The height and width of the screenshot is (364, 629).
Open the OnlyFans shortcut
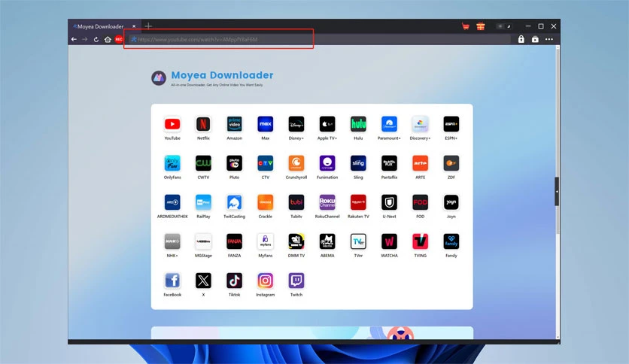tap(172, 163)
